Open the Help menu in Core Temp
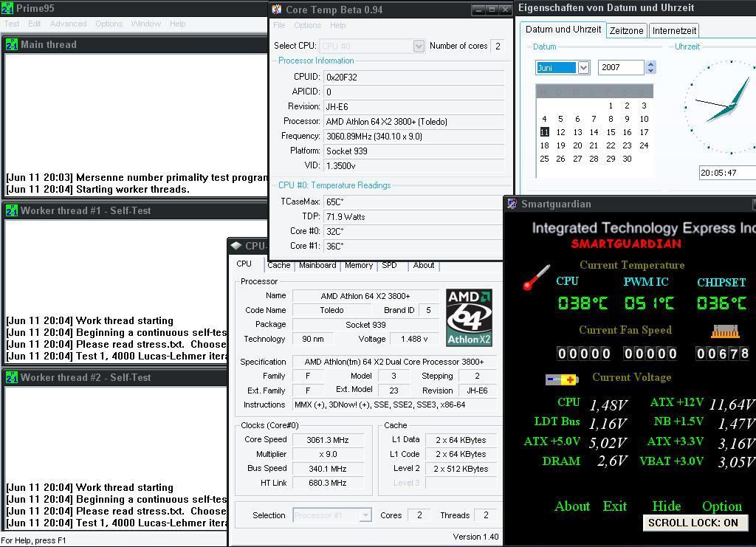Viewport: 756px width, 547px height. tap(338, 25)
